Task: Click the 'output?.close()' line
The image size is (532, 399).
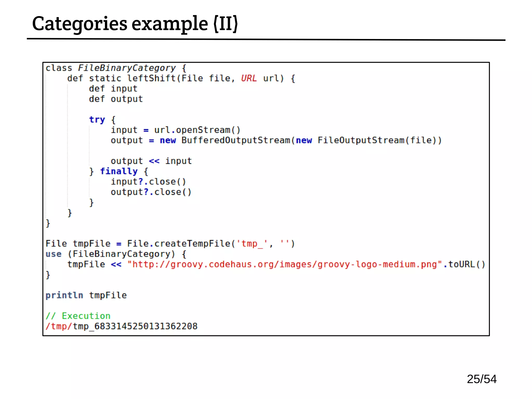Action: pos(151,192)
